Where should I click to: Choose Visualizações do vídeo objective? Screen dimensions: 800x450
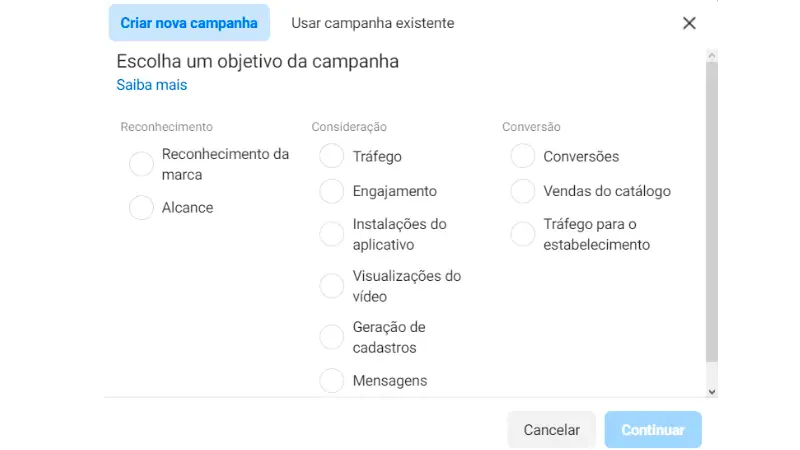tap(332, 286)
